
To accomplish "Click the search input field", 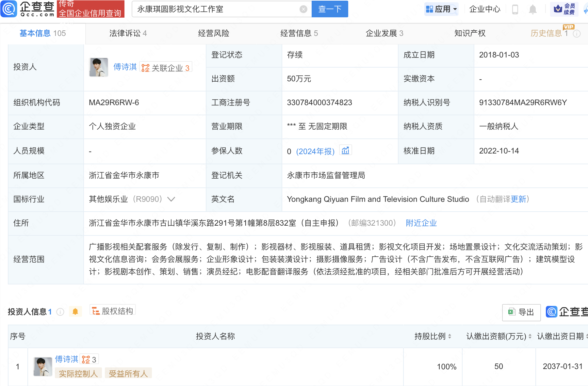I will coord(216,9).
